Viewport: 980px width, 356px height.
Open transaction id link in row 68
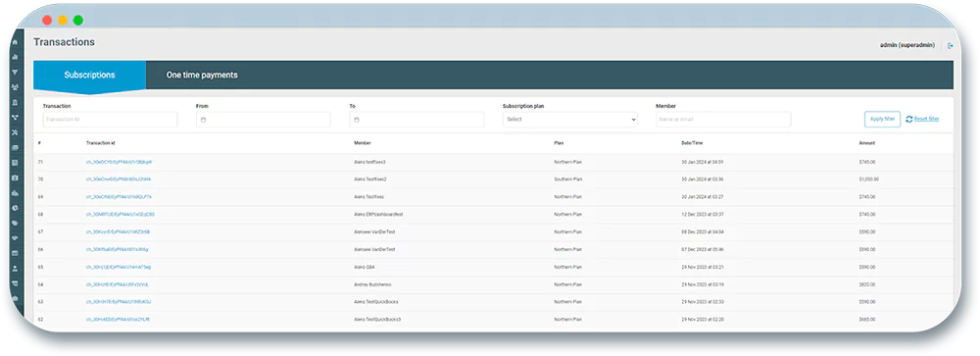(x=120, y=215)
